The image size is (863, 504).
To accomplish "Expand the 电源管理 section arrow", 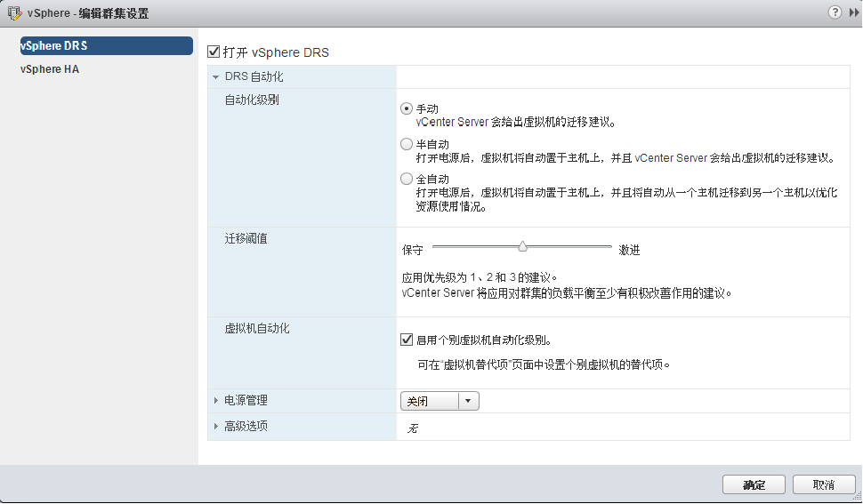I will click(x=215, y=401).
